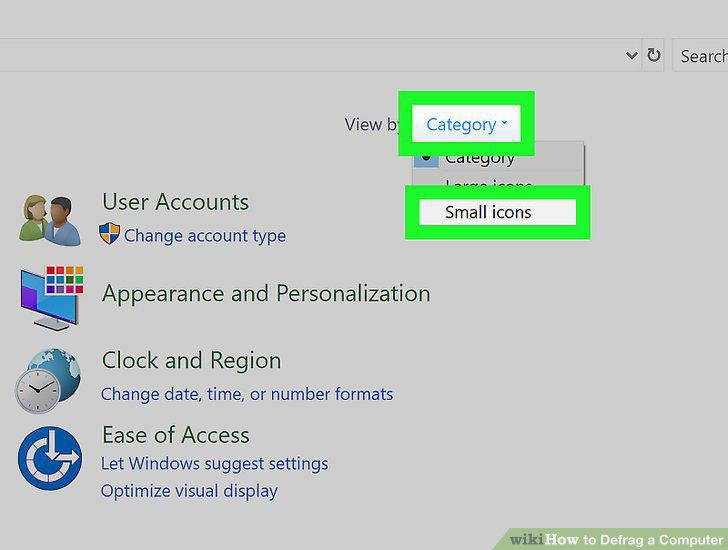The width and height of the screenshot is (728, 550).
Task: Refresh the Control Panel with the reload icon
Action: click(654, 55)
